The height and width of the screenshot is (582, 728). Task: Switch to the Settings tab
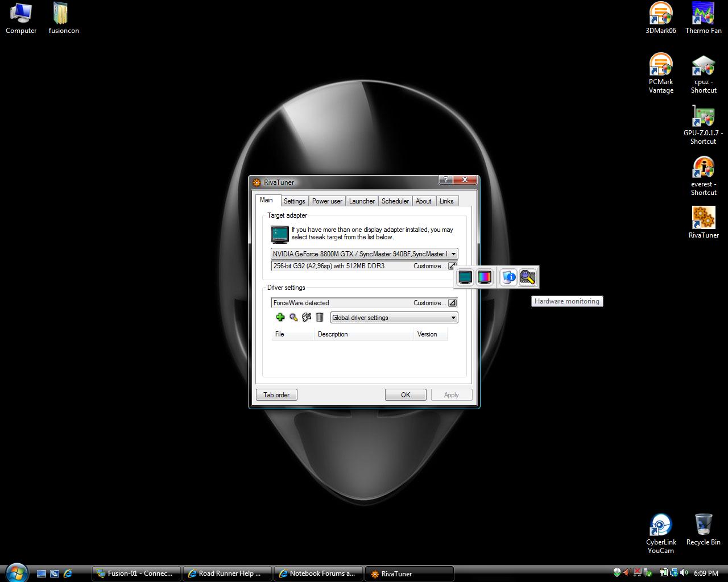295,201
